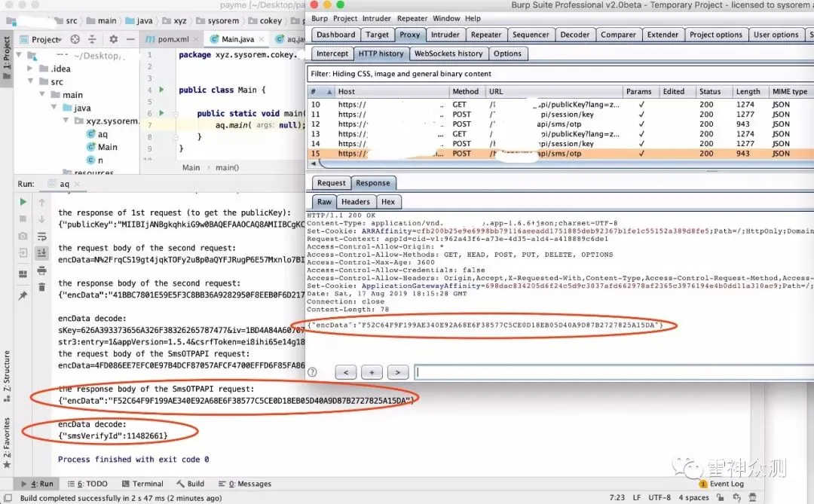Open Z: Structure side tool window
814x504 pixels.
7,376
